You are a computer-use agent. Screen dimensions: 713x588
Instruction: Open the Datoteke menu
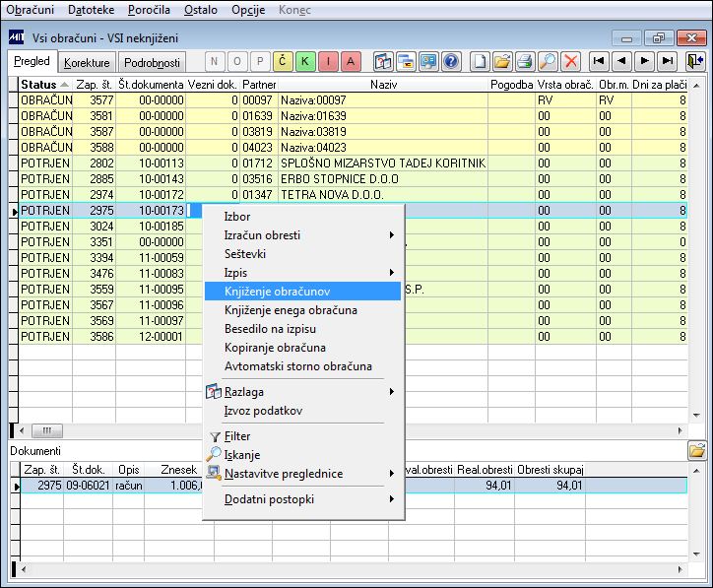91,10
